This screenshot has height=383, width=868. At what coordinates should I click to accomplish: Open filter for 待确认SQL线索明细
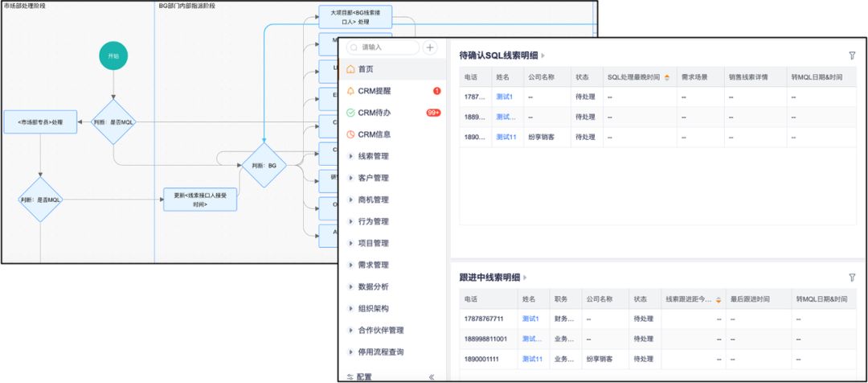[x=852, y=56]
